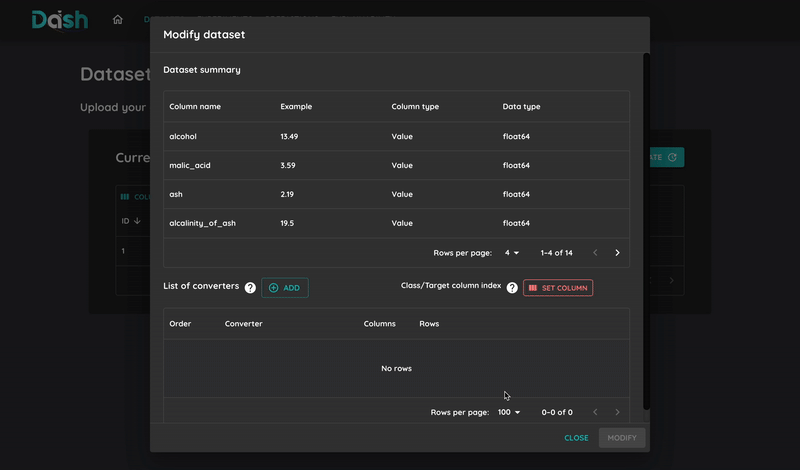The height and width of the screenshot is (470, 800).
Task: Open dataset summary rows per page dropdown
Action: (x=512, y=253)
